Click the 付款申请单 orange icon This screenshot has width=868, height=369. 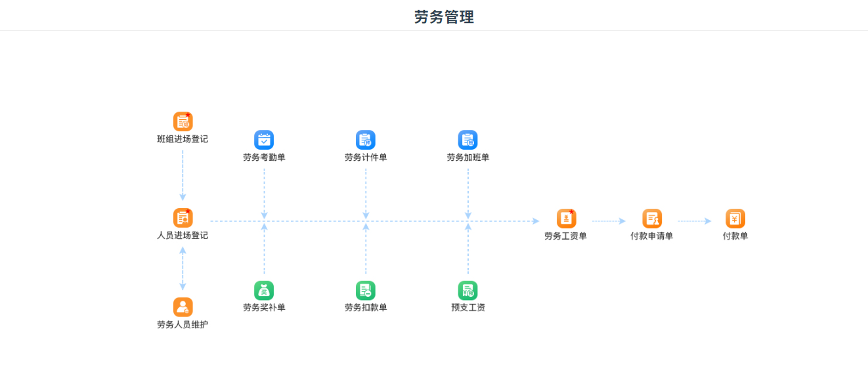click(652, 219)
